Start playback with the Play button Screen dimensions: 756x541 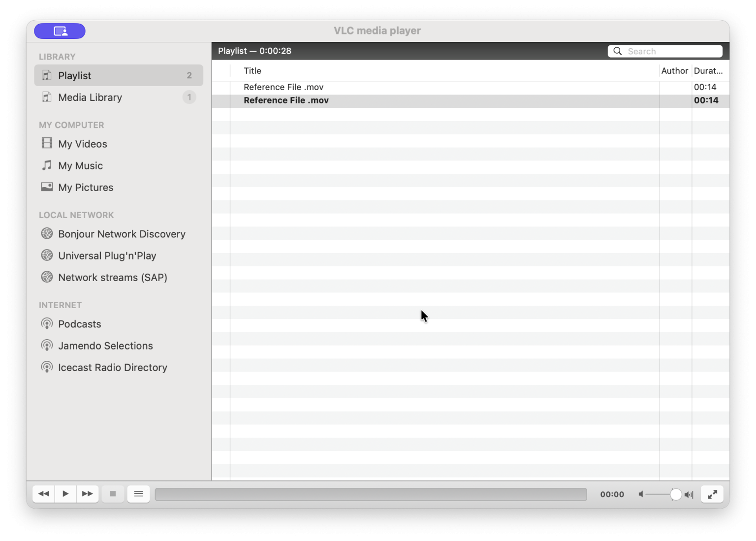(x=65, y=494)
